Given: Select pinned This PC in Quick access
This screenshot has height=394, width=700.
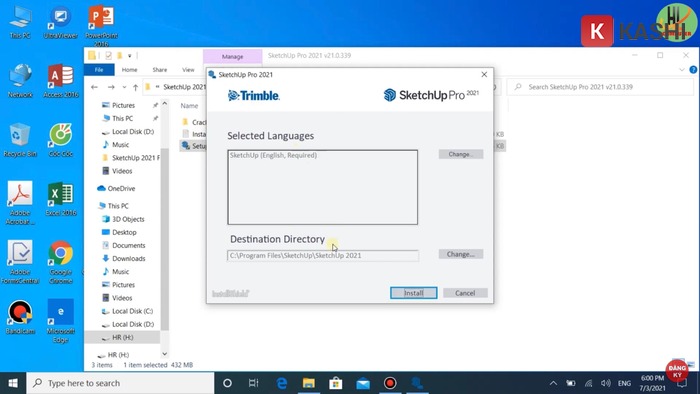Looking at the screenshot, I should pyautogui.click(x=122, y=118).
